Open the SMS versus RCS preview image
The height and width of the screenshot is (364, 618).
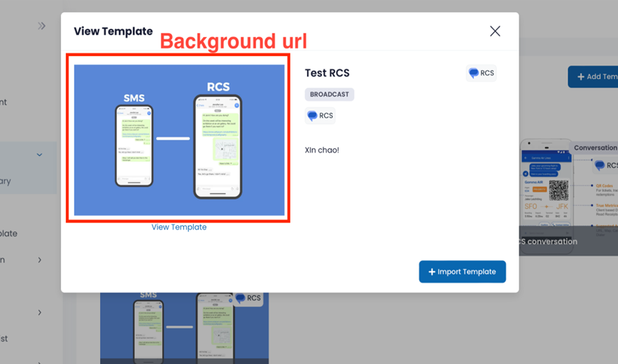pos(179,140)
